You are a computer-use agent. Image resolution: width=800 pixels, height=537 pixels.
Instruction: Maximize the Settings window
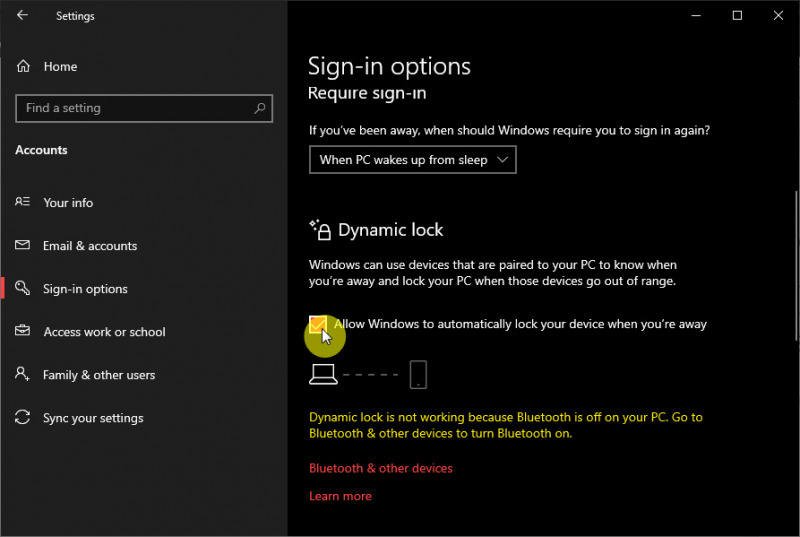coord(737,16)
